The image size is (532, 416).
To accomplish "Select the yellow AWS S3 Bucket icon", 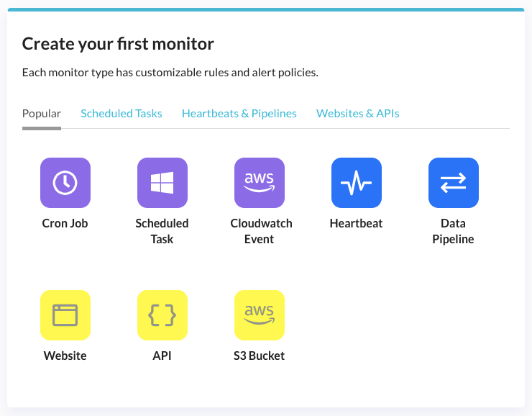I will [259, 315].
